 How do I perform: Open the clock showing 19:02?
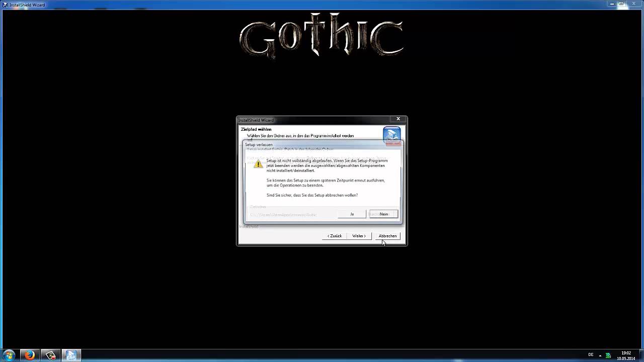pos(626,355)
